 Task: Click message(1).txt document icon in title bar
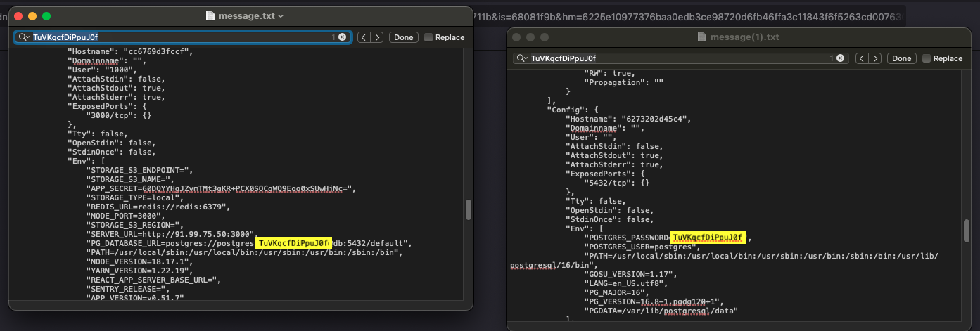coord(702,37)
